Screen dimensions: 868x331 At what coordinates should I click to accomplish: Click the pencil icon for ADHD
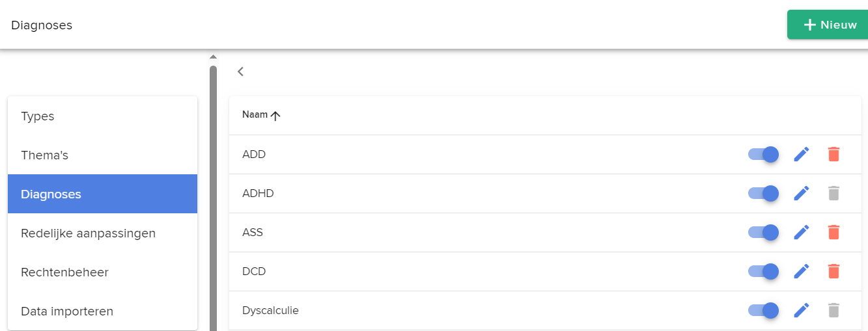[802, 193]
